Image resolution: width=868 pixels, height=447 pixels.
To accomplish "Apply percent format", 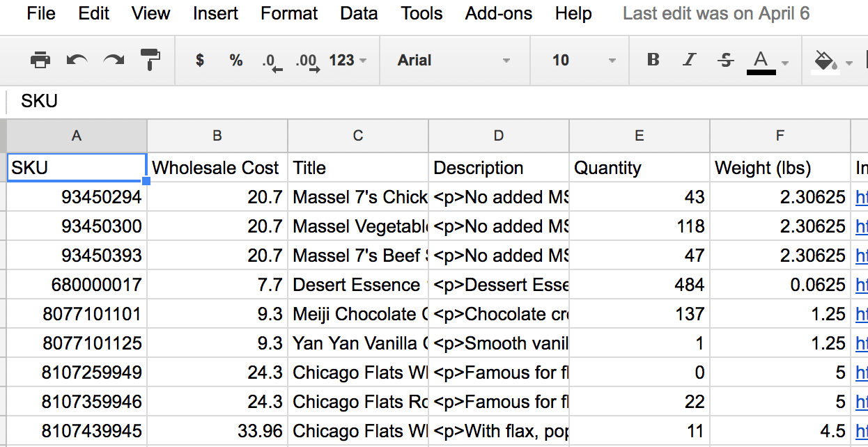I will [236, 61].
